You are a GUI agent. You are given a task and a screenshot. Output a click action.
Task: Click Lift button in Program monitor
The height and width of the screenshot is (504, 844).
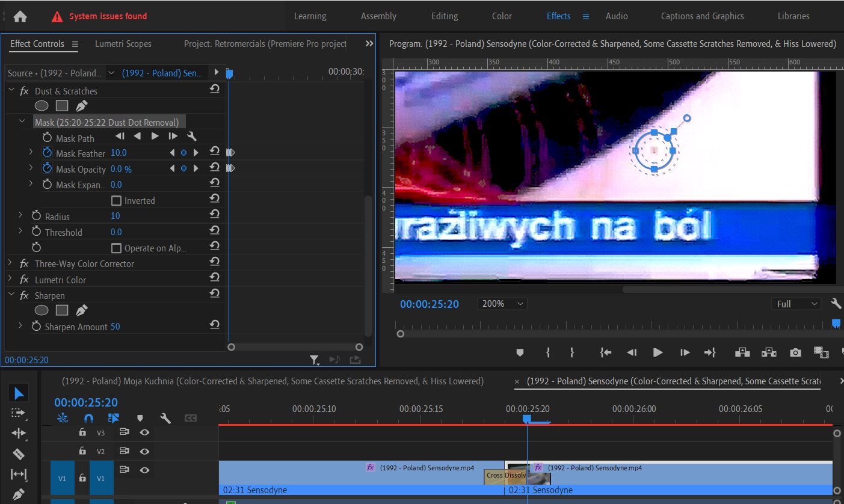[x=742, y=352]
